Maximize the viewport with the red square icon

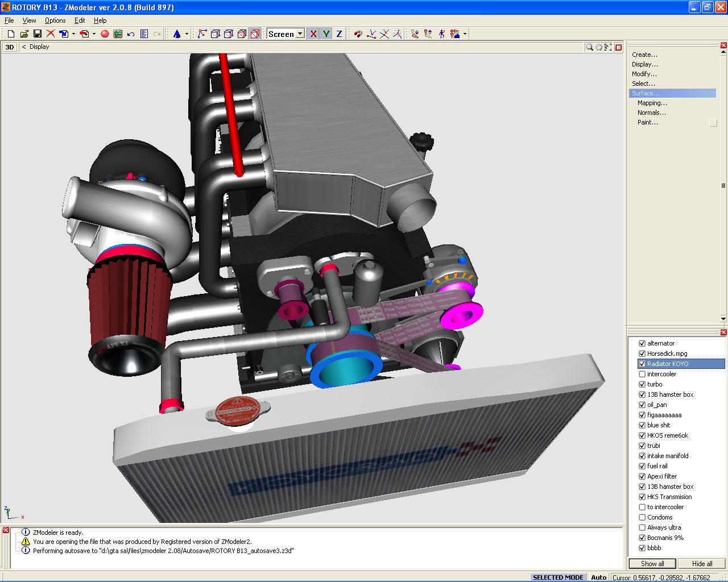pos(618,47)
